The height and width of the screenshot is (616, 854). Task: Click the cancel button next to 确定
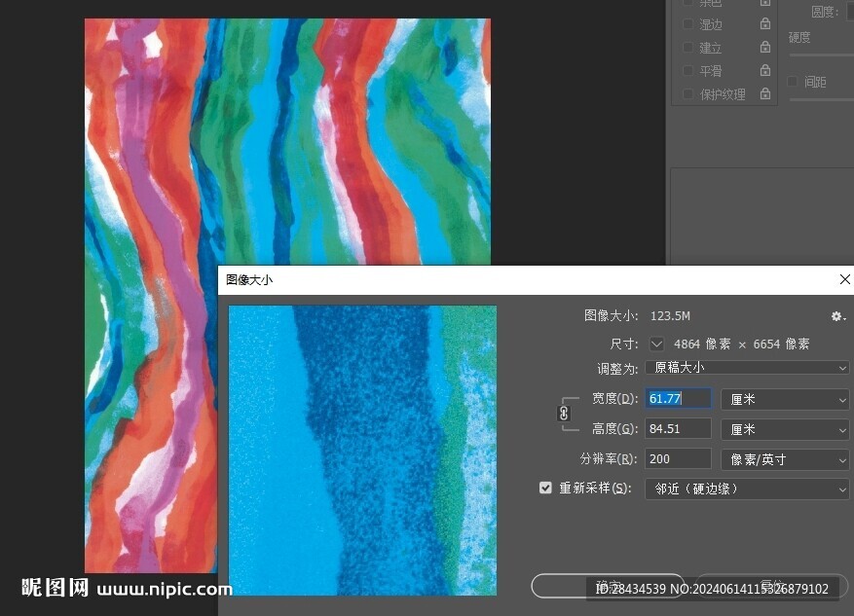click(x=772, y=586)
